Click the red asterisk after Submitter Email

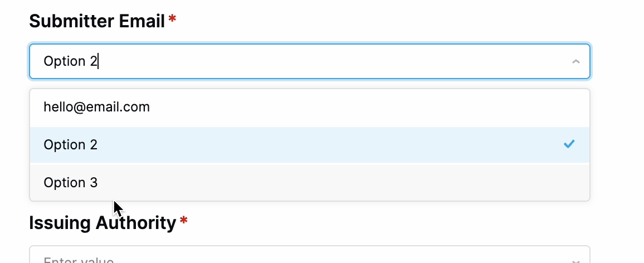pos(172,18)
